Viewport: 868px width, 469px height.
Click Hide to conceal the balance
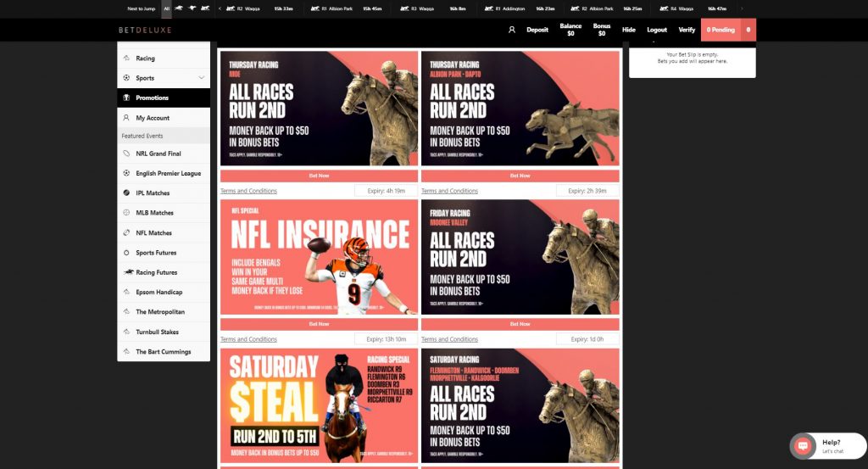pyautogui.click(x=628, y=30)
